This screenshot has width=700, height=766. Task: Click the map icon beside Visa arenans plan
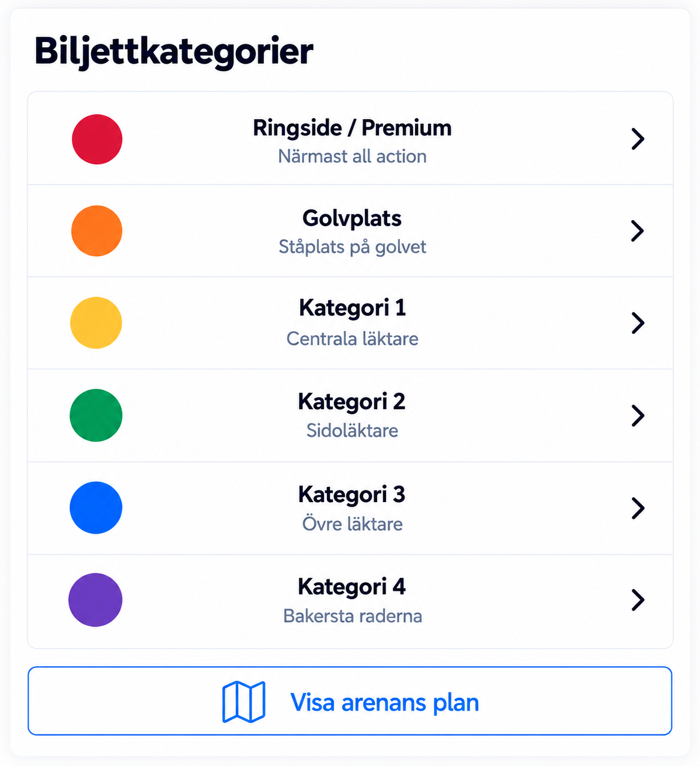click(244, 702)
